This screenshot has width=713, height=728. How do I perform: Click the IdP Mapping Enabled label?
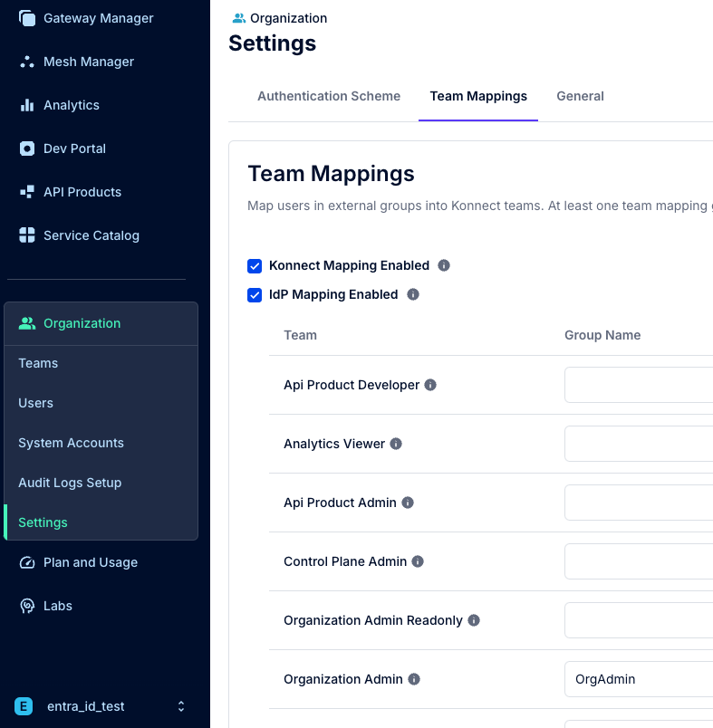pos(333,294)
